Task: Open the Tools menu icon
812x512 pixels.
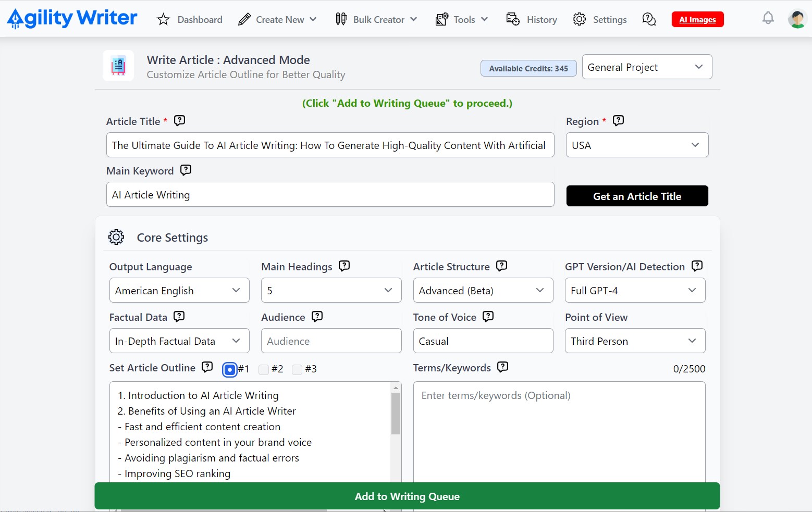Action: 441,19
